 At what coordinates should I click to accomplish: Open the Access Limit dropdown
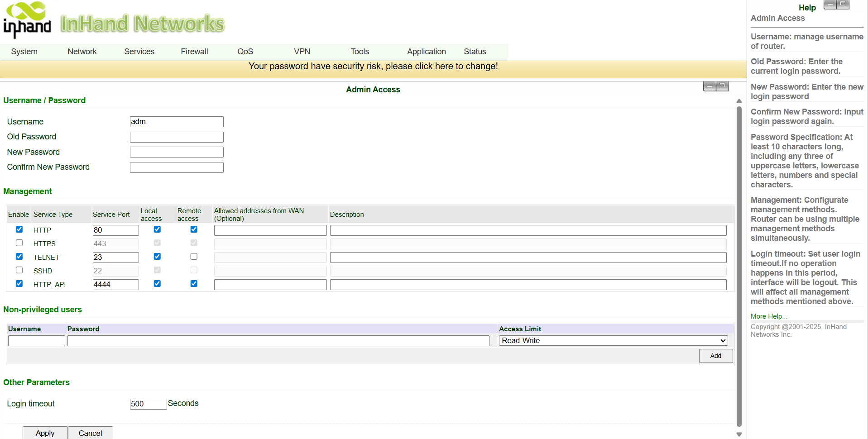click(614, 341)
